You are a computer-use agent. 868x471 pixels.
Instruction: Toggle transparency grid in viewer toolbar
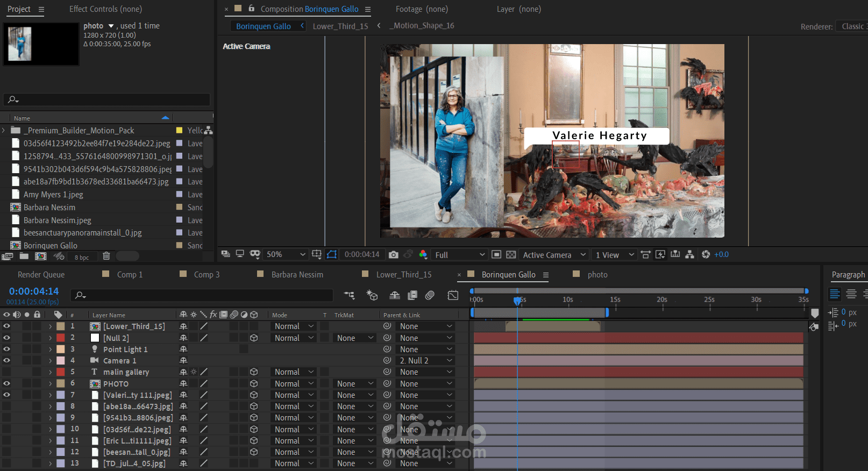coord(511,254)
